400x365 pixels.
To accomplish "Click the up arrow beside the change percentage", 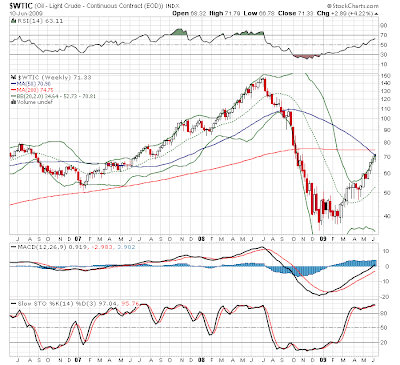I will (377, 14).
